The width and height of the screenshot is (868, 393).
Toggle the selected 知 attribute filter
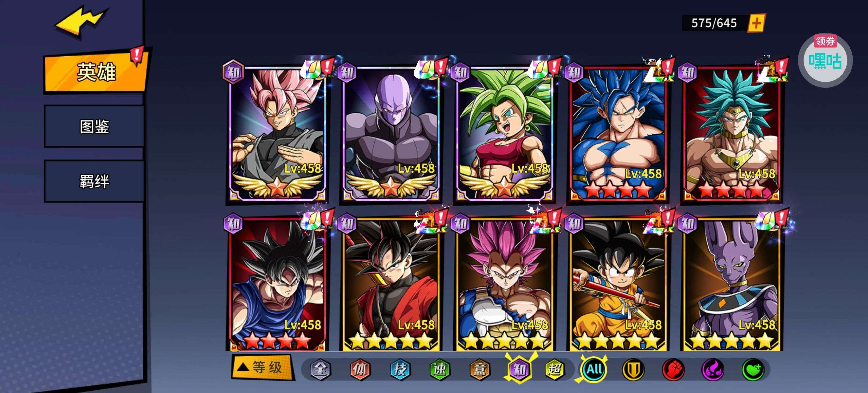click(519, 369)
